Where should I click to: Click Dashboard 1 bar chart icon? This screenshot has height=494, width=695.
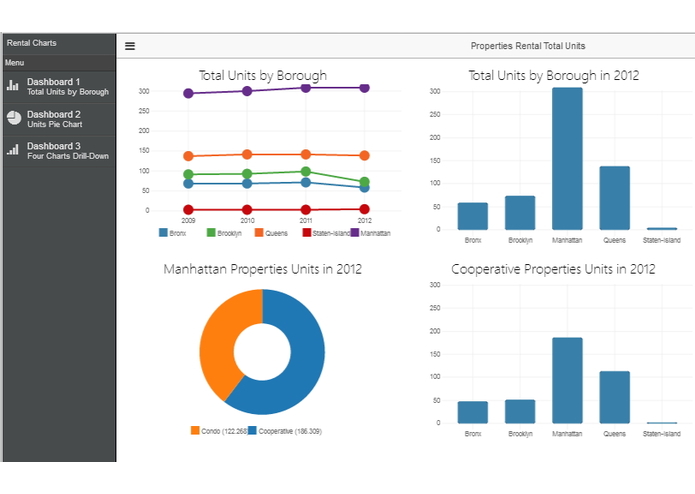pos(13,85)
